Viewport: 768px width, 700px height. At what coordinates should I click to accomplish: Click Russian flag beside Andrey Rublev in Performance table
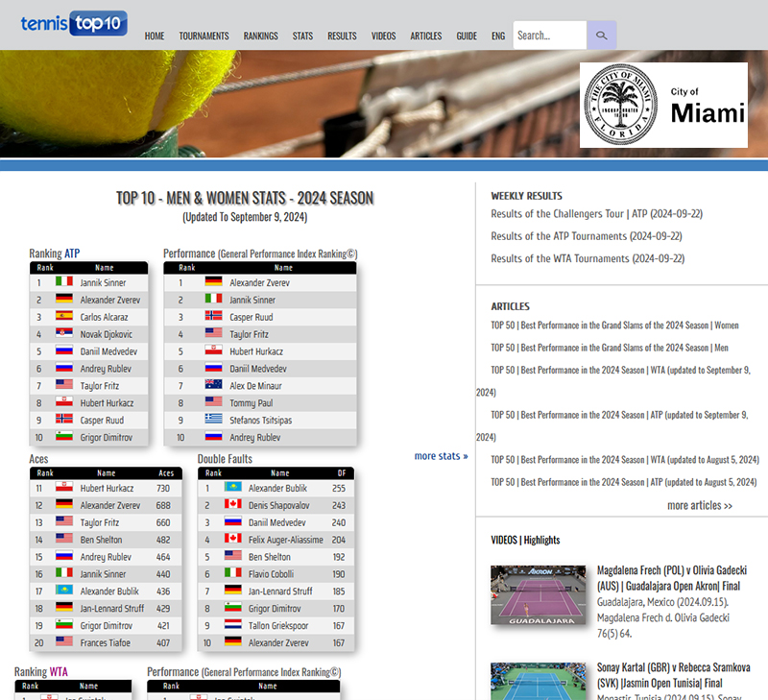point(213,436)
